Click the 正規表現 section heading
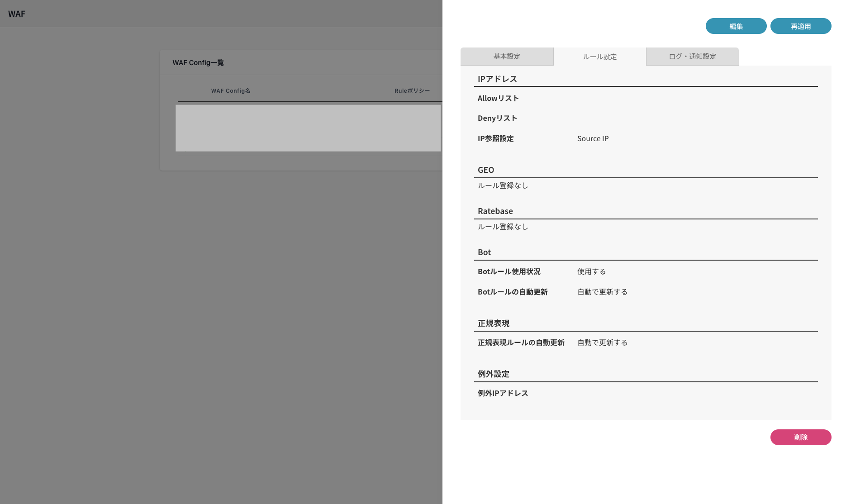Image resolution: width=846 pixels, height=504 pixels. (x=494, y=323)
